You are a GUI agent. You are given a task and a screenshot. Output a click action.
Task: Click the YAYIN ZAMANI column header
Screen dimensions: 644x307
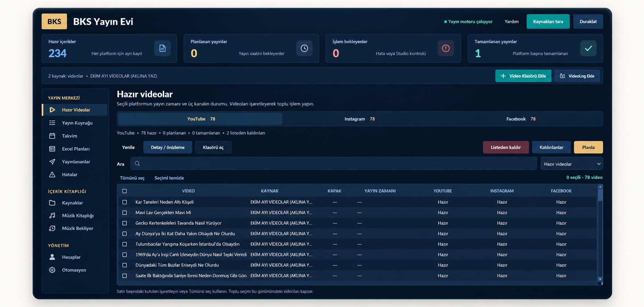[x=380, y=191]
